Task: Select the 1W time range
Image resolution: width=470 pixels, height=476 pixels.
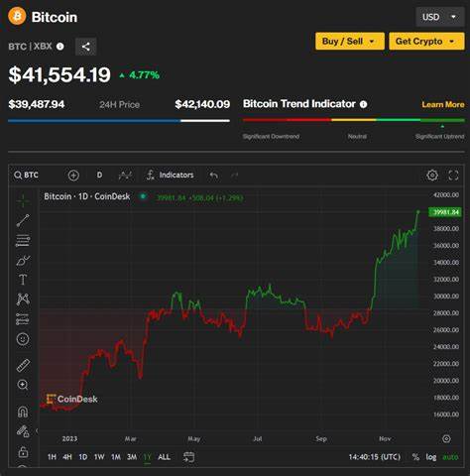Action: 99,457
